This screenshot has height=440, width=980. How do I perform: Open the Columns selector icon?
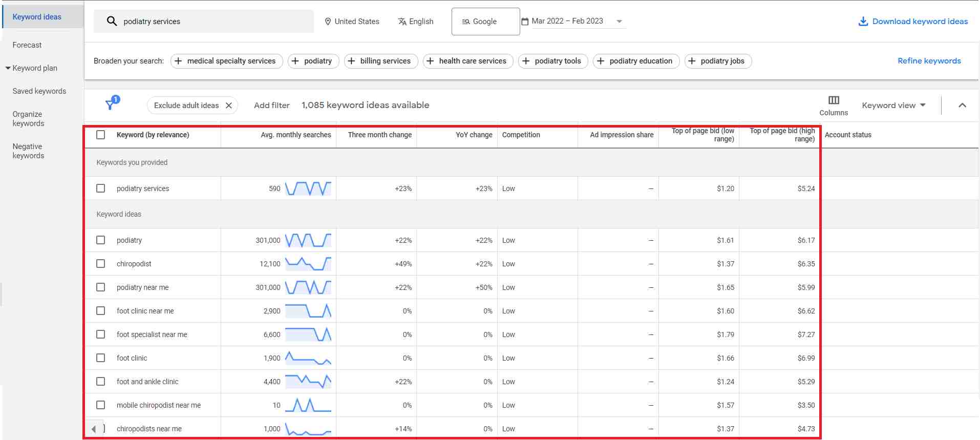(x=834, y=100)
